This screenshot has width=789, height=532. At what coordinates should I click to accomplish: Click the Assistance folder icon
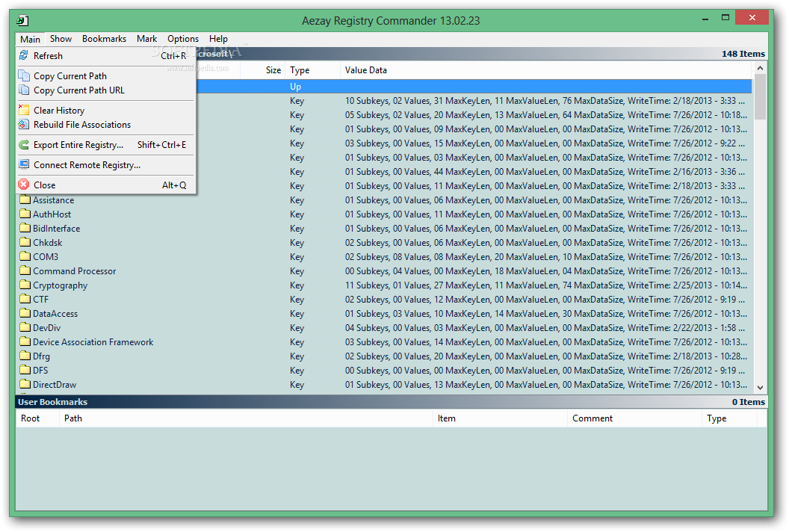(25, 199)
